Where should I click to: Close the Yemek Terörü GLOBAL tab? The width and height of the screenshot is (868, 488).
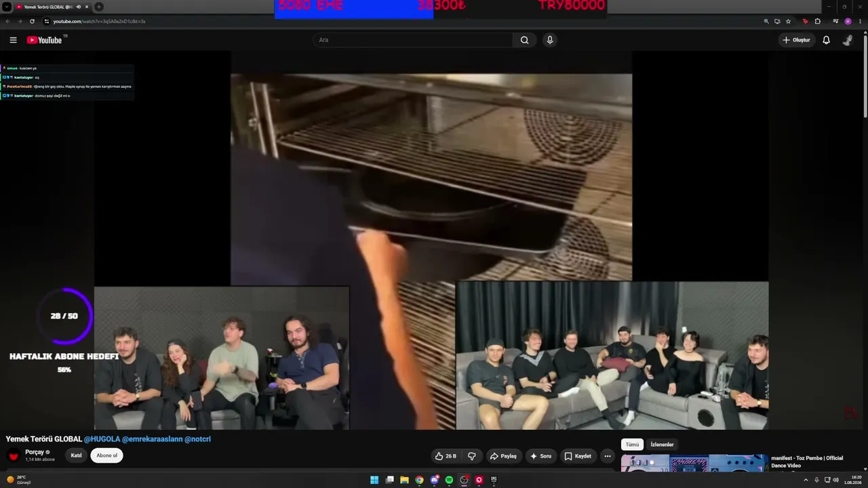pyautogui.click(x=87, y=7)
